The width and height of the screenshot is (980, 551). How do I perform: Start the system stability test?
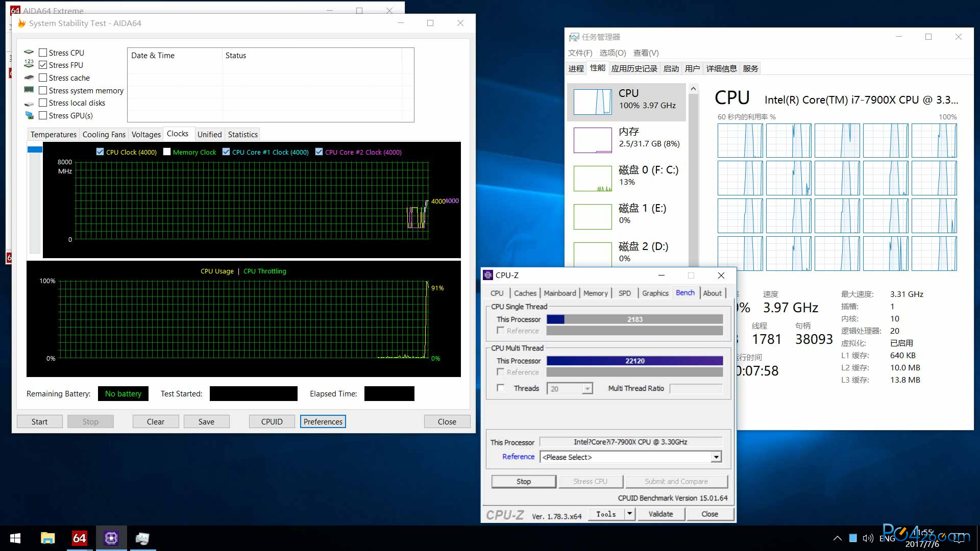39,421
